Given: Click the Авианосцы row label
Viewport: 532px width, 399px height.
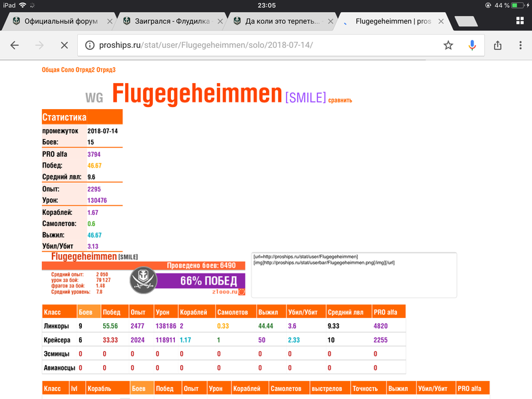Looking at the screenshot, I should tap(59, 368).
